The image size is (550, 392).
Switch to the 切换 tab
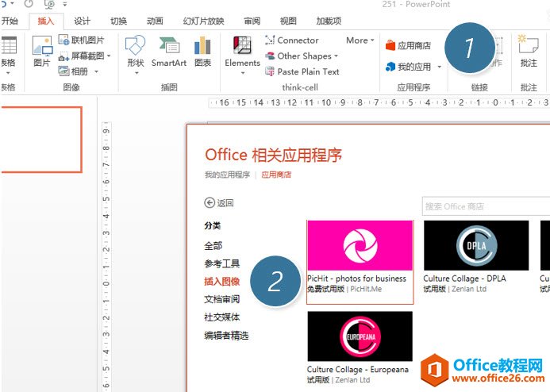coord(118,21)
